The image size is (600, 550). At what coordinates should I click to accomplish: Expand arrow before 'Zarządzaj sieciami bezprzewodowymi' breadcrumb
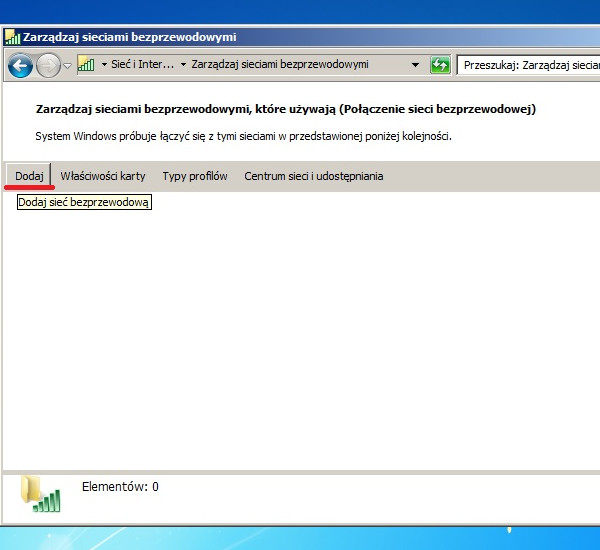(x=183, y=65)
